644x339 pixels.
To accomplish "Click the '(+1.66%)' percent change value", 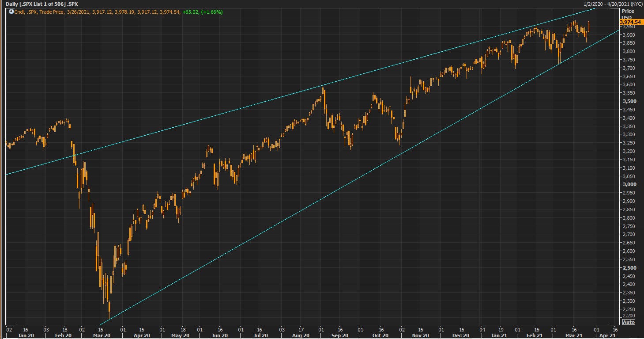I will click(x=211, y=12).
